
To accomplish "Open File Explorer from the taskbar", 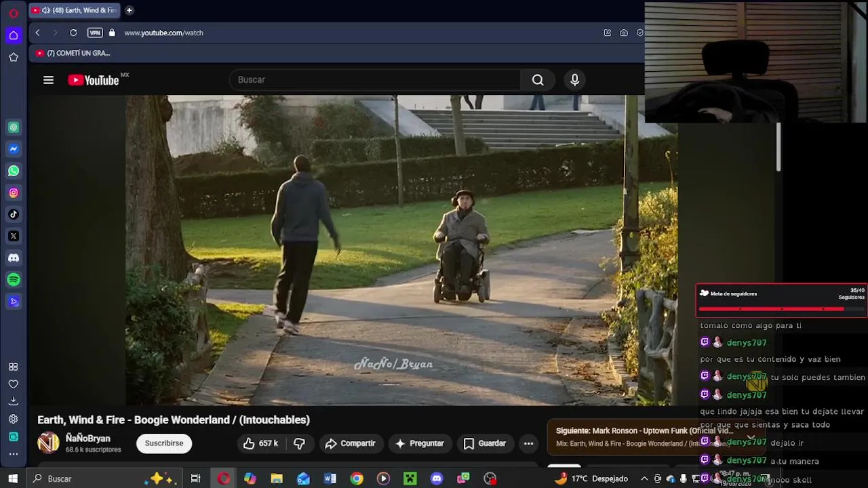I will pos(277,479).
